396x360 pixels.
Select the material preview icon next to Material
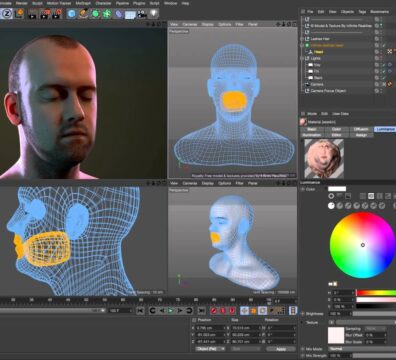303,122
